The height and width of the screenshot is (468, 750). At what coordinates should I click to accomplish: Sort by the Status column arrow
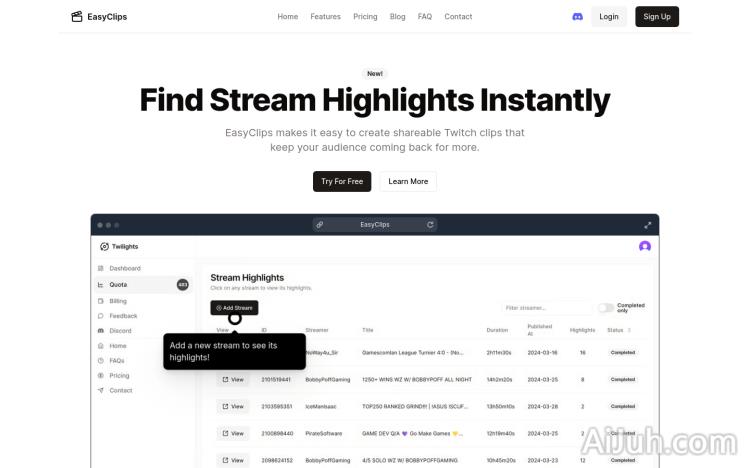[x=629, y=329]
